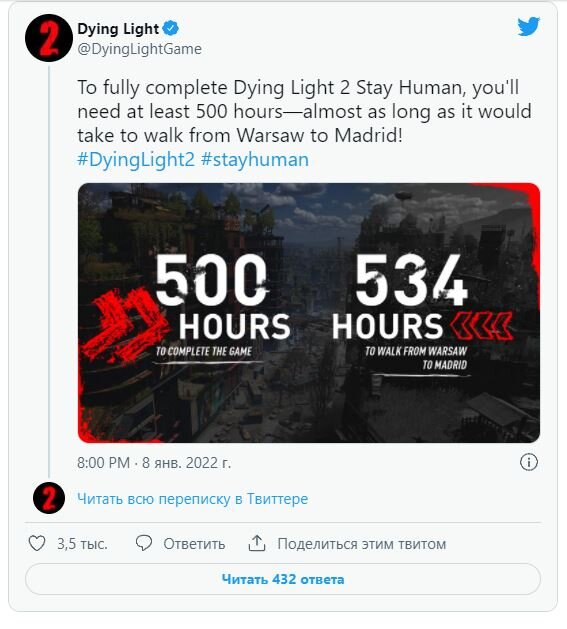Open the #DyingLight2 hashtag
This screenshot has width=567, height=629.
point(136,159)
